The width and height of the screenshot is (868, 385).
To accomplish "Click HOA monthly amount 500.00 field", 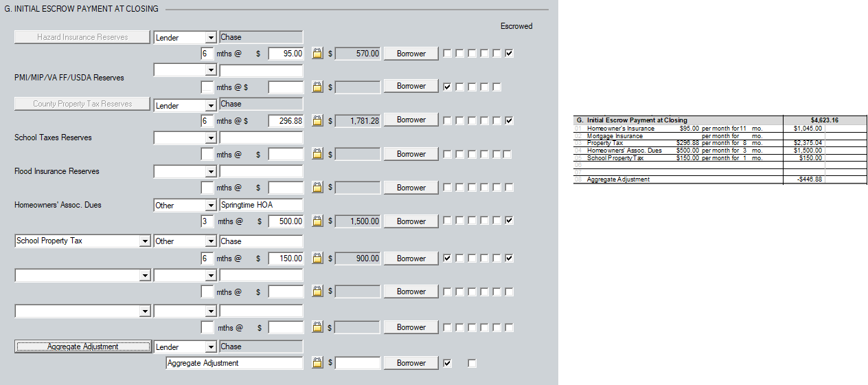I will [286, 221].
